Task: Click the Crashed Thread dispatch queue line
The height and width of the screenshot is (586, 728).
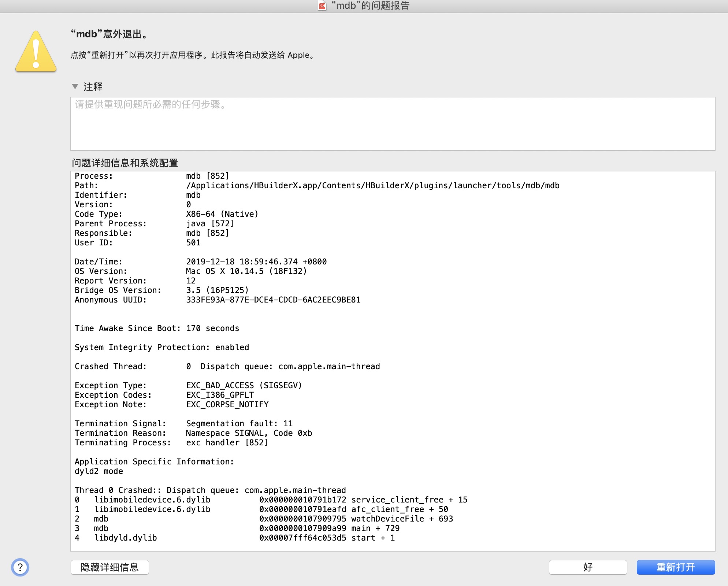Action: pyautogui.click(x=227, y=367)
